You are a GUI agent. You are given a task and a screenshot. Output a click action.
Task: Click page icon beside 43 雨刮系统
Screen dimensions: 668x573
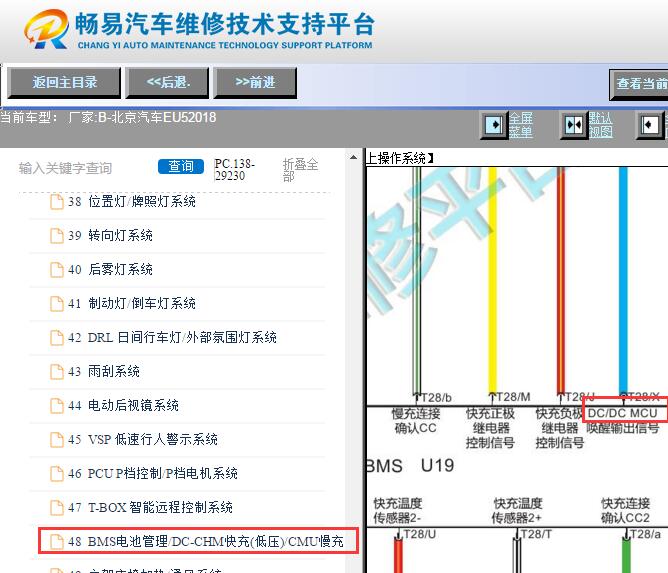point(57,371)
